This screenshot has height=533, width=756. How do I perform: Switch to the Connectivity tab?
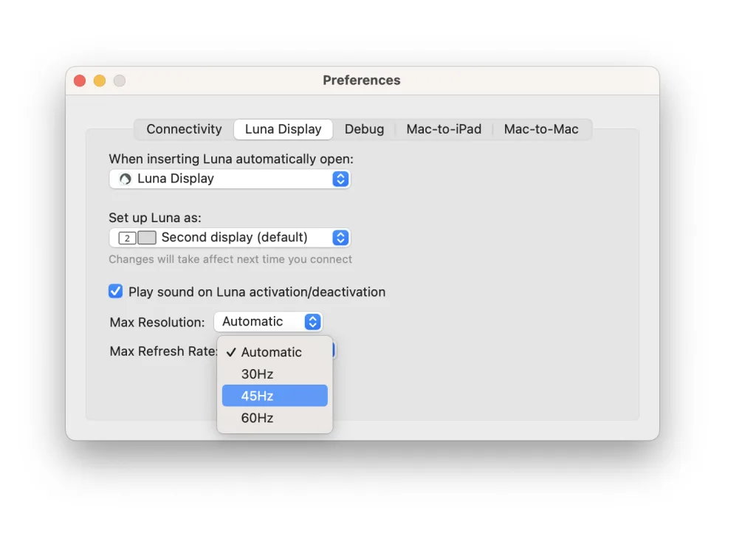pyautogui.click(x=182, y=128)
